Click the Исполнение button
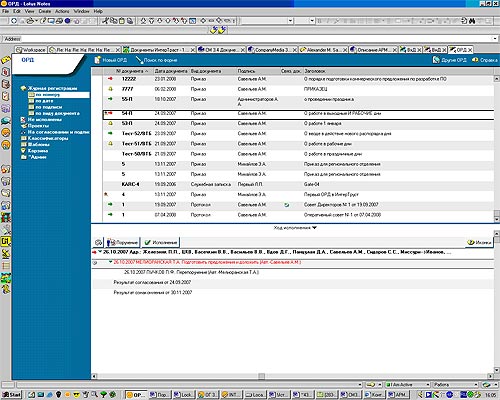This screenshot has height=400, width=500. [161, 242]
